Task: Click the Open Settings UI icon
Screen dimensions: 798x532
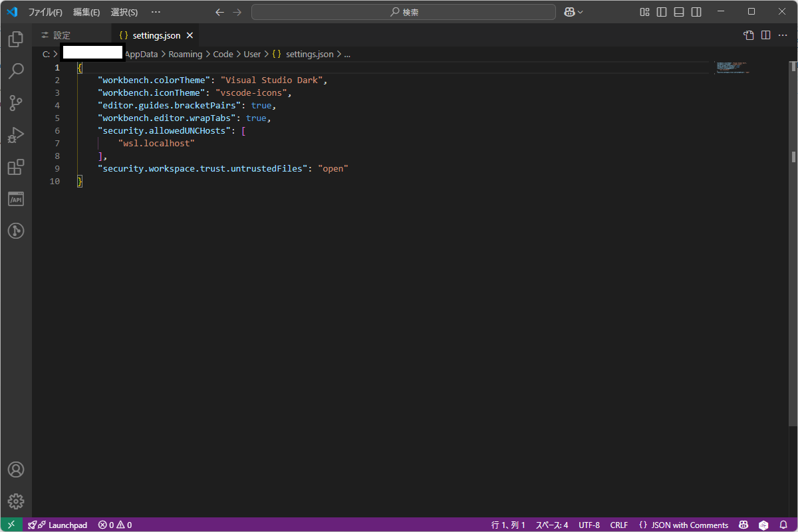Action: [749, 35]
